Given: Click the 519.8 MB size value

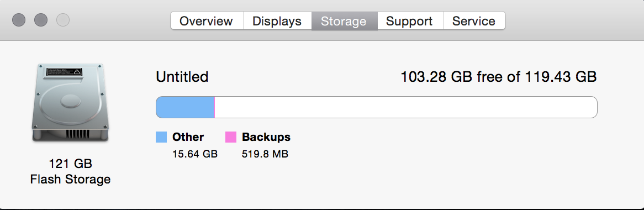Looking at the screenshot, I should [265, 154].
